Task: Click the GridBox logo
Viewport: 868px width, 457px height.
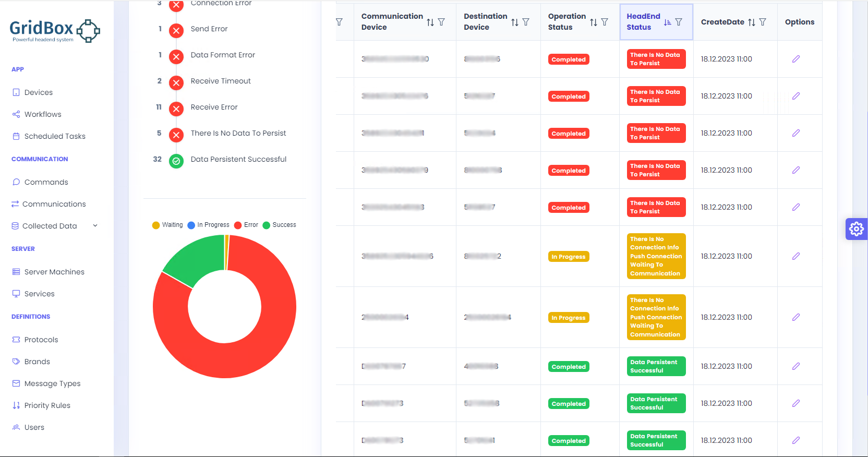Action: tap(55, 30)
